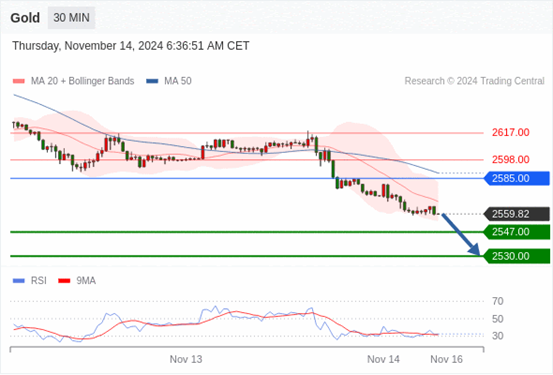Click the chart date and time header text
Image resolution: width=553 pixels, height=375 pixels.
(x=131, y=46)
